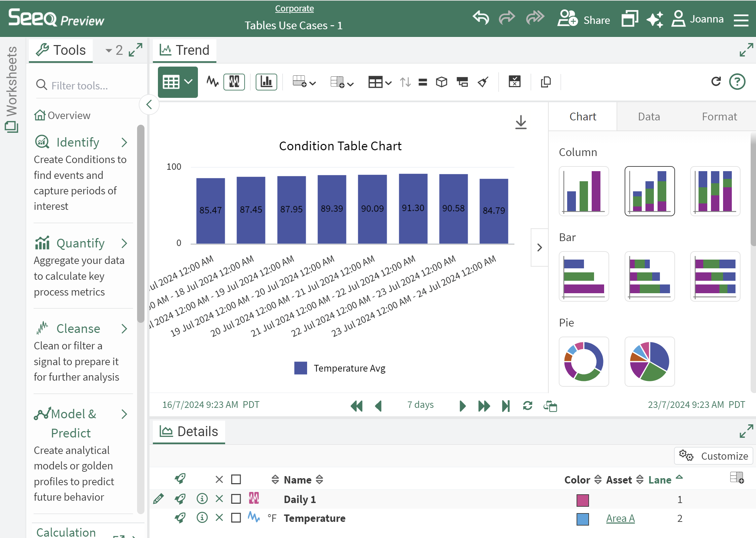Open the Worksheets side panel

(11, 89)
